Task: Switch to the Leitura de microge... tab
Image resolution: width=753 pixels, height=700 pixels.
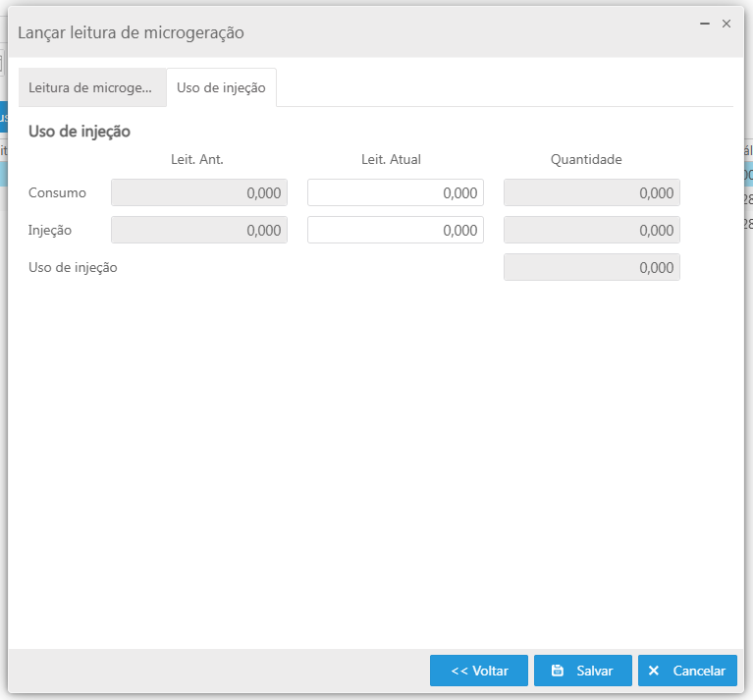Action: point(90,87)
